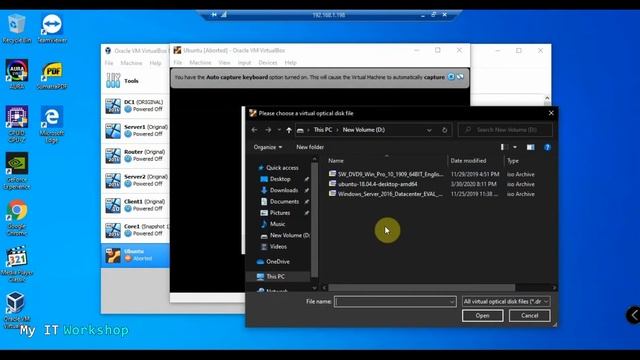
Task: Open the virtual optical disk file type dropdown
Action: click(506, 302)
